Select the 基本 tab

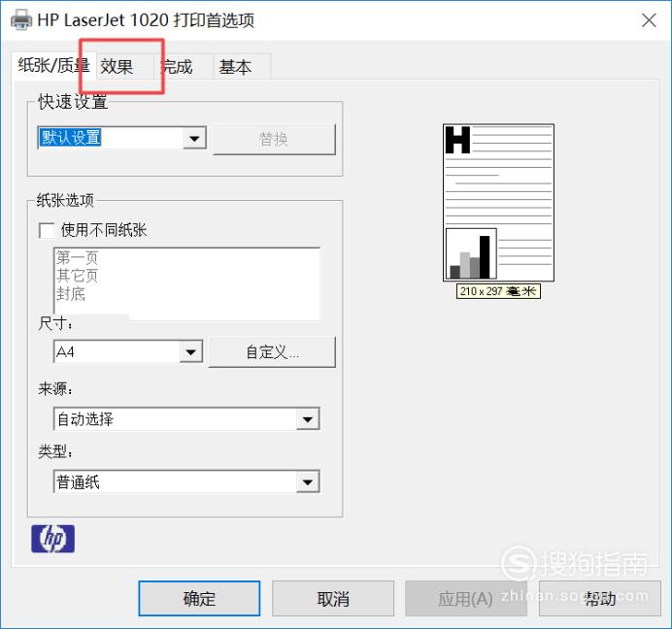[x=242, y=66]
